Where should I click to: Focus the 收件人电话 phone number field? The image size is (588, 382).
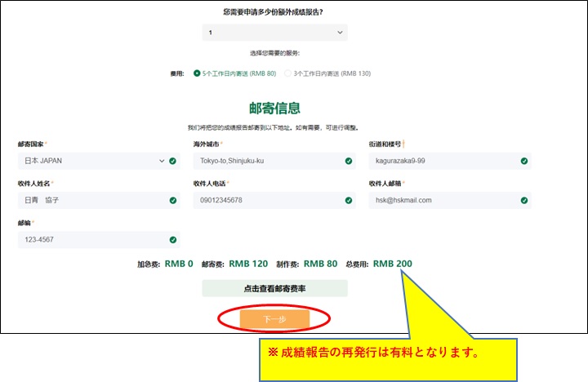[x=265, y=200]
